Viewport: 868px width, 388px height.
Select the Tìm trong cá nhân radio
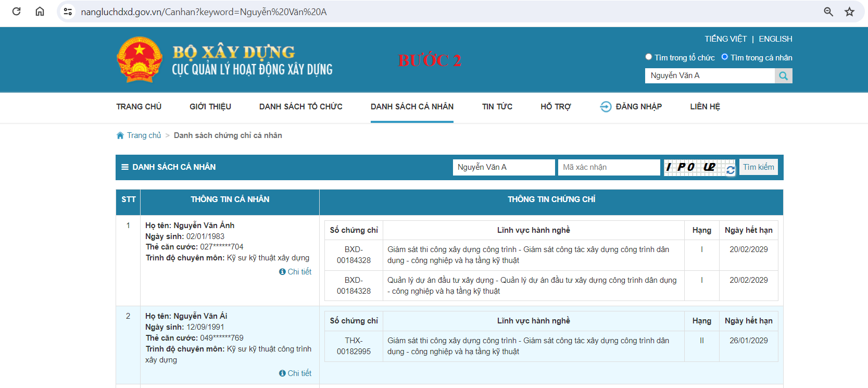click(724, 57)
